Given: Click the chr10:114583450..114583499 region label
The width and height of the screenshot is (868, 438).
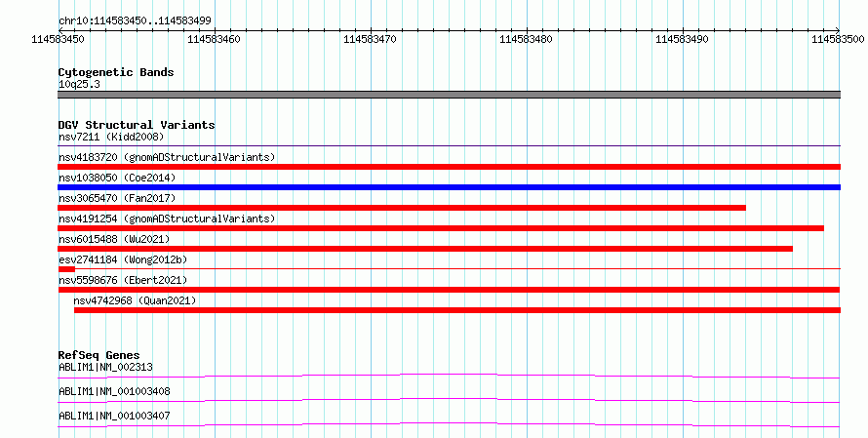Looking at the screenshot, I should 135,20.
